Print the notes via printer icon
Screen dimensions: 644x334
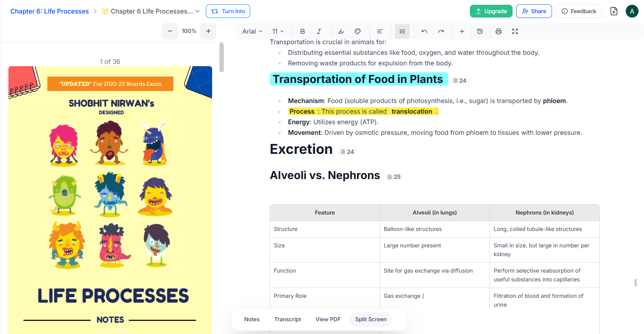[499, 31]
